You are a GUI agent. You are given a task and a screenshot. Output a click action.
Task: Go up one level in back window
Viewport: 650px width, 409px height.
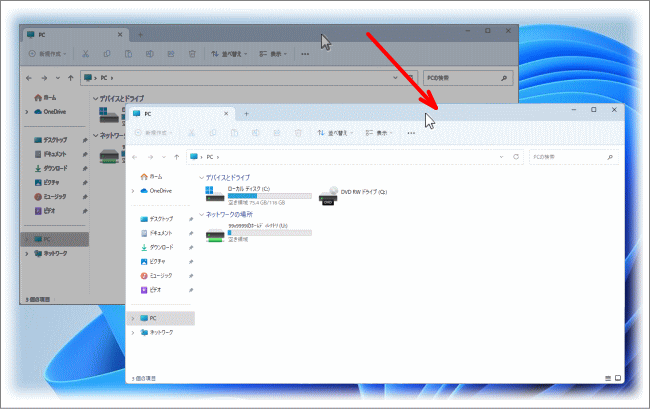pyautogui.click(x=70, y=78)
